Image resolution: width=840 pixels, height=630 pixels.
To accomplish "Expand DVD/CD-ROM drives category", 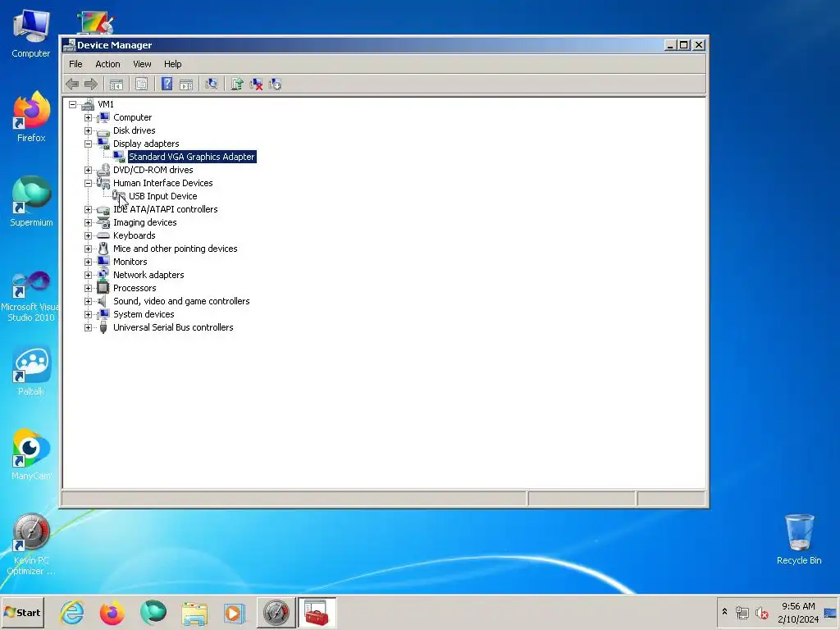I will coord(88,170).
